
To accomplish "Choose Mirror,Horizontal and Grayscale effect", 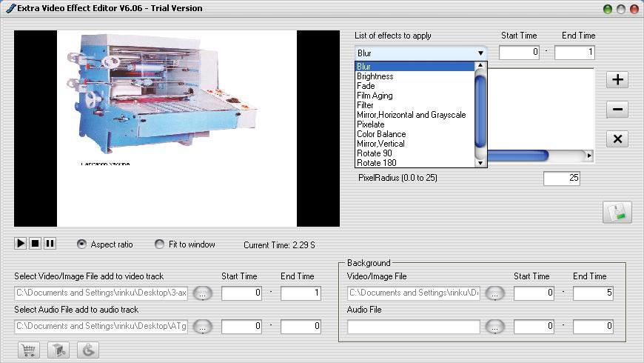I will point(415,115).
